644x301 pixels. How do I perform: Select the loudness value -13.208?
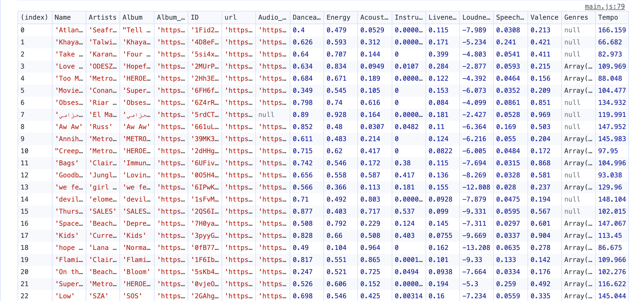(476, 248)
